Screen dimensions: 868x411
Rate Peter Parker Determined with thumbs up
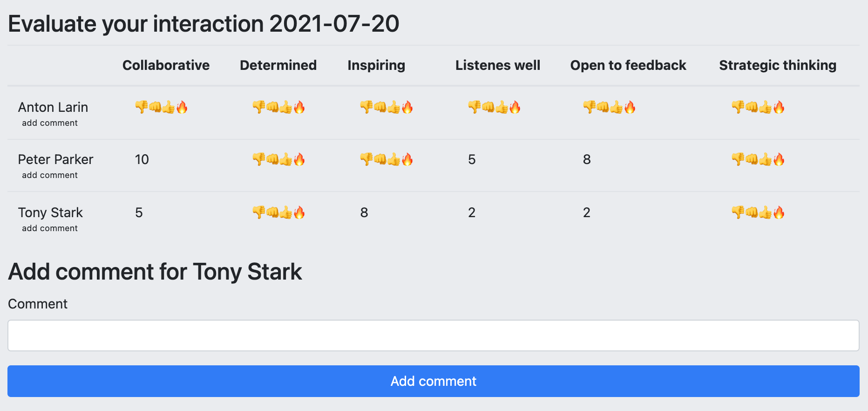coord(286,159)
